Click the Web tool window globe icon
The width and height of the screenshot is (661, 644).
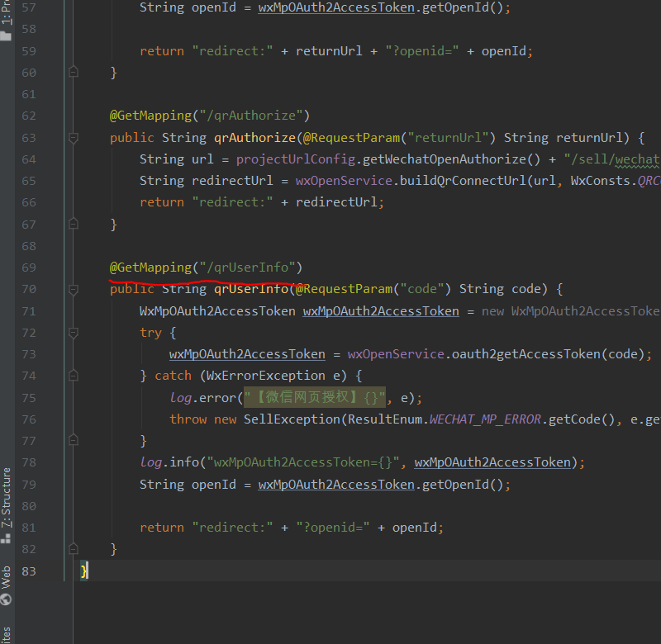click(x=7, y=599)
